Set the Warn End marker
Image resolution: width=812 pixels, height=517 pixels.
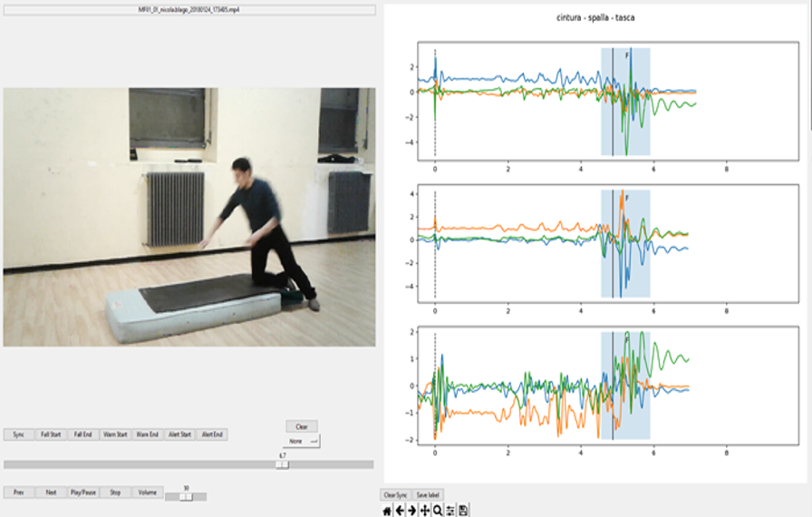coord(147,434)
